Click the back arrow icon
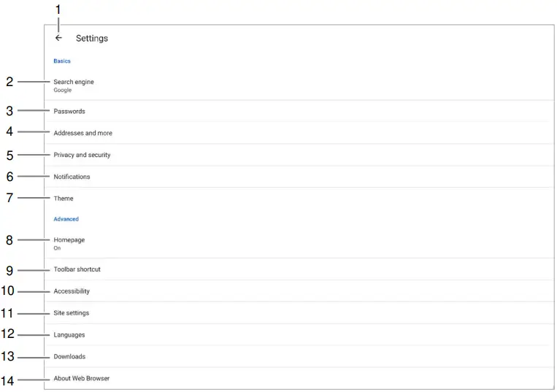 (x=58, y=38)
